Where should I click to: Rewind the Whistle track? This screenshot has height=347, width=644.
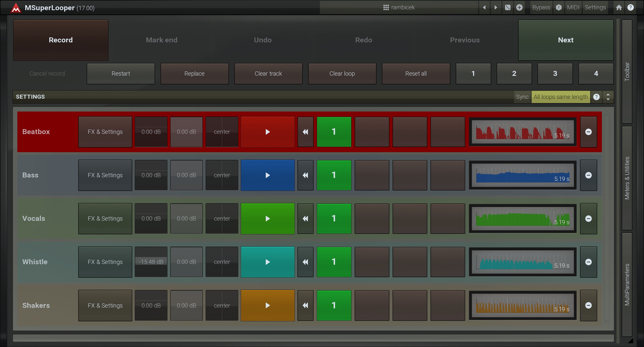305,262
